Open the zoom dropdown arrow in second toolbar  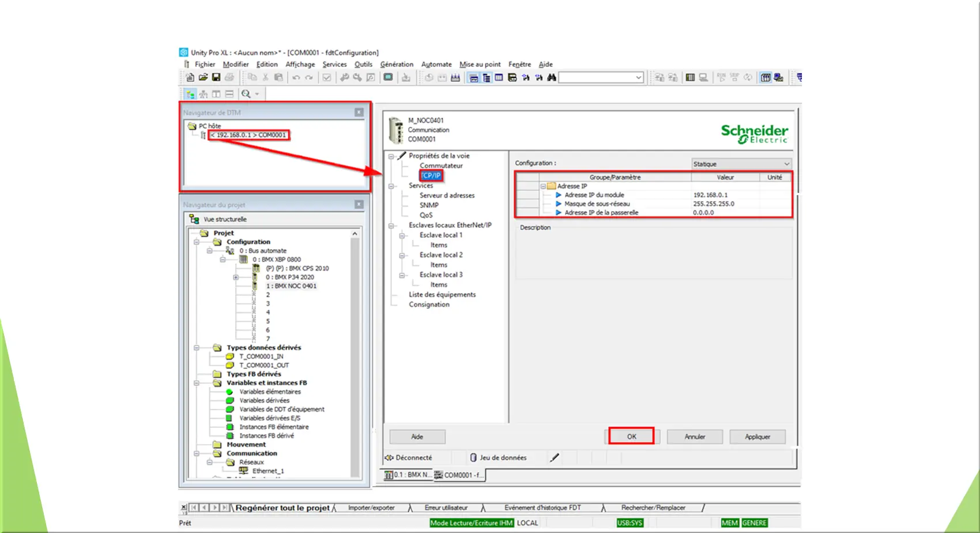pos(257,94)
